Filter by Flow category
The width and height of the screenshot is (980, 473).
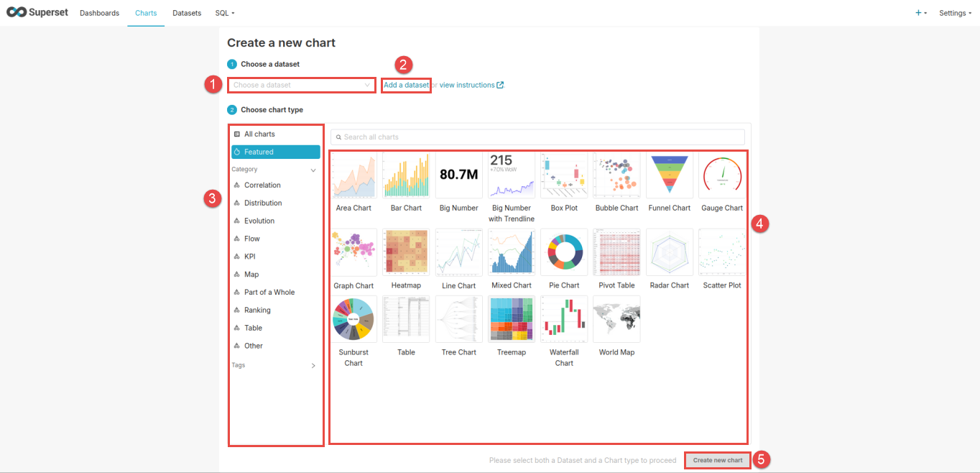(276, 239)
